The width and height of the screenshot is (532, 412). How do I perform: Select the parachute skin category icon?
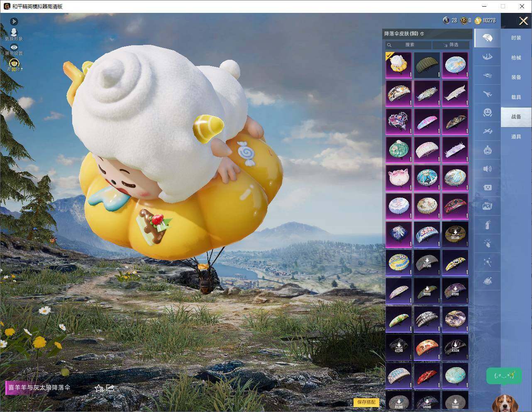point(487,38)
